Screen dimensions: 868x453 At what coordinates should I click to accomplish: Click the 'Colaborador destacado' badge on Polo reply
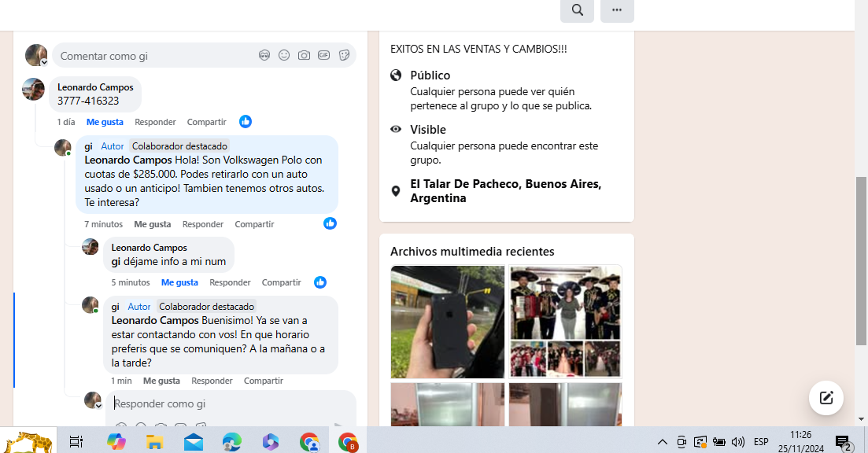[x=179, y=146]
